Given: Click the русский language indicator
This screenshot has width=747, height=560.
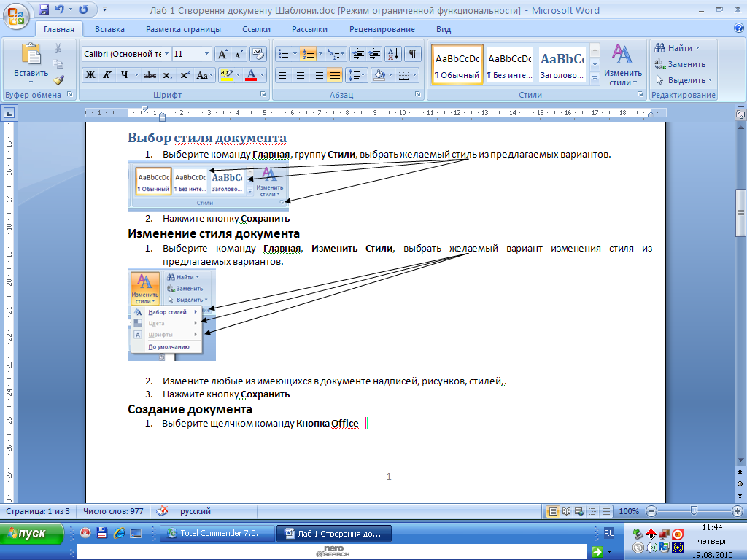Looking at the screenshot, I should (196, 511).
